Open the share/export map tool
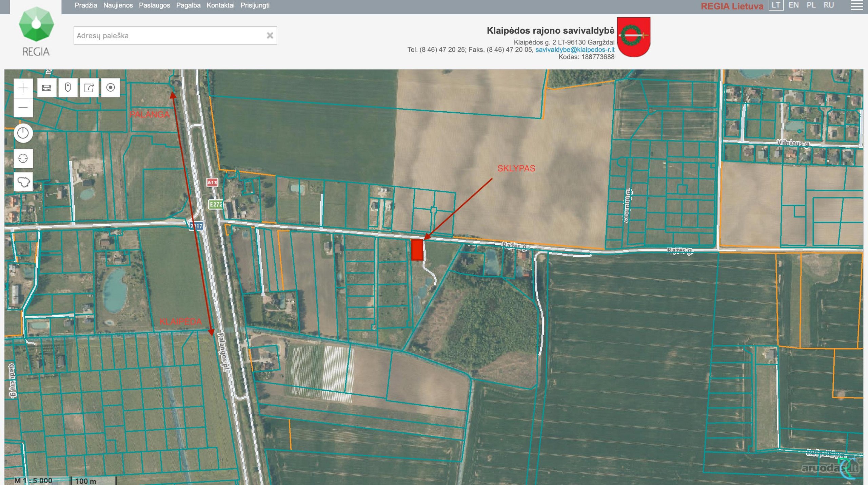The height and width of the screenshot is (485, 868). (89, 88)
